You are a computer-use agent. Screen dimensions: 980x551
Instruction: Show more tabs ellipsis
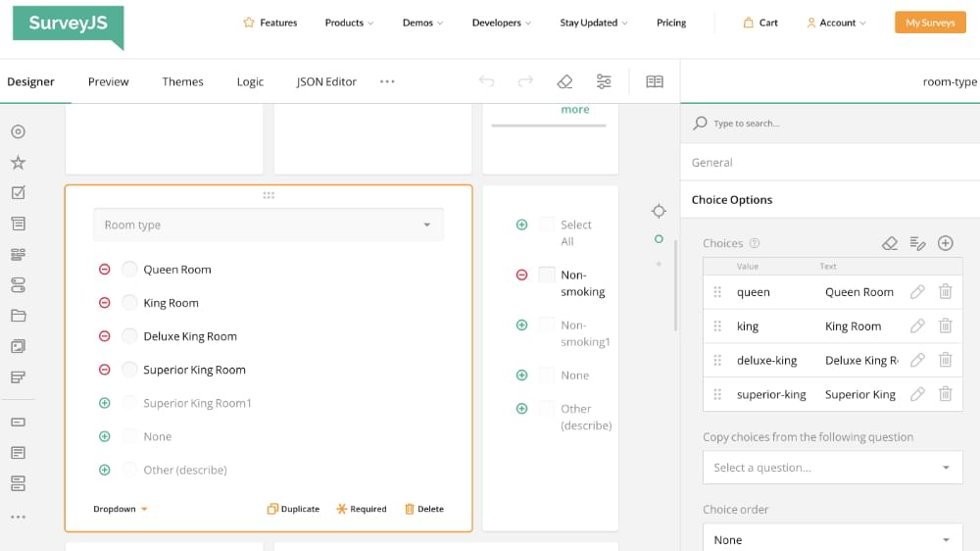(387, 81)
